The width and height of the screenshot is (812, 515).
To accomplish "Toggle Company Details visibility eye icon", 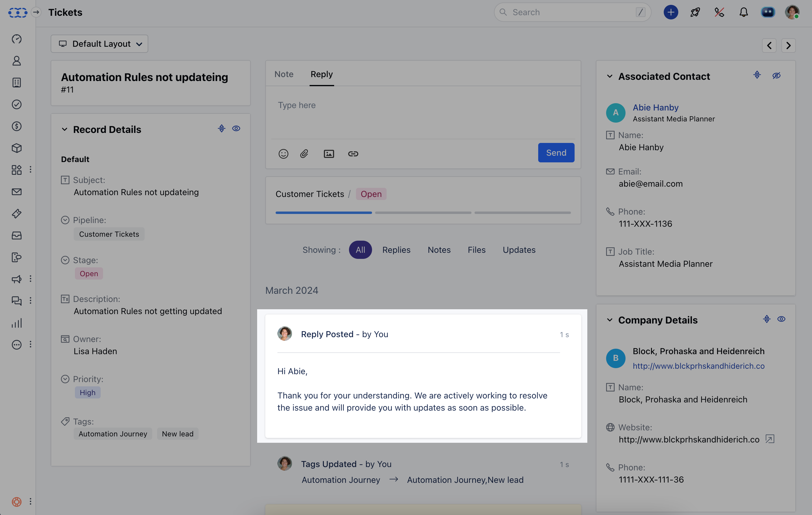I will point(781,319).
